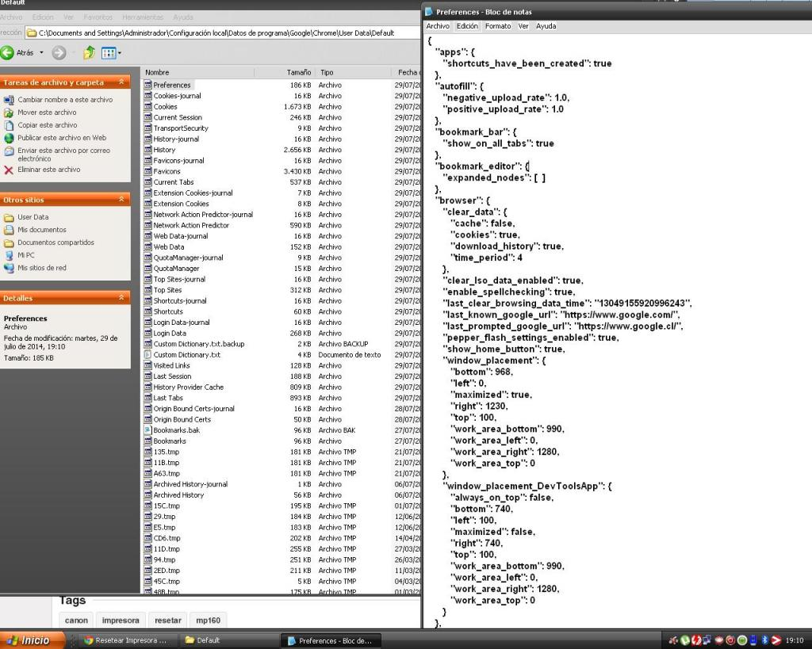Go up one folder level
The image size is (812, 649).
click(90, 52)
